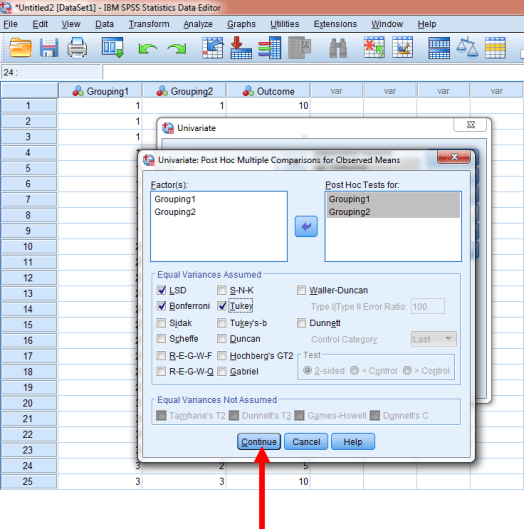Screen dimensions: 524x529
Task: Open the Edit menu
Action: (x=40, y=24)
